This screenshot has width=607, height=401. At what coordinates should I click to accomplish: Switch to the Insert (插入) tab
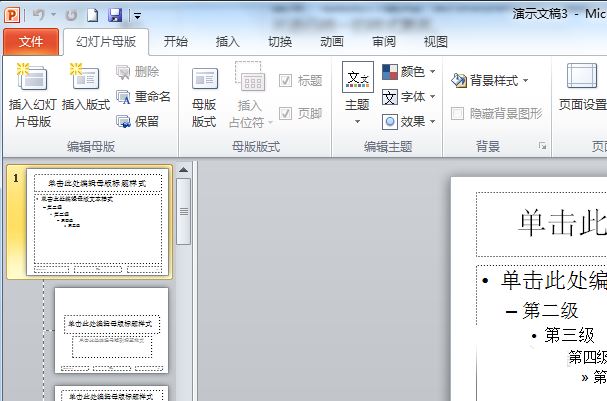(x=228, y=41)
